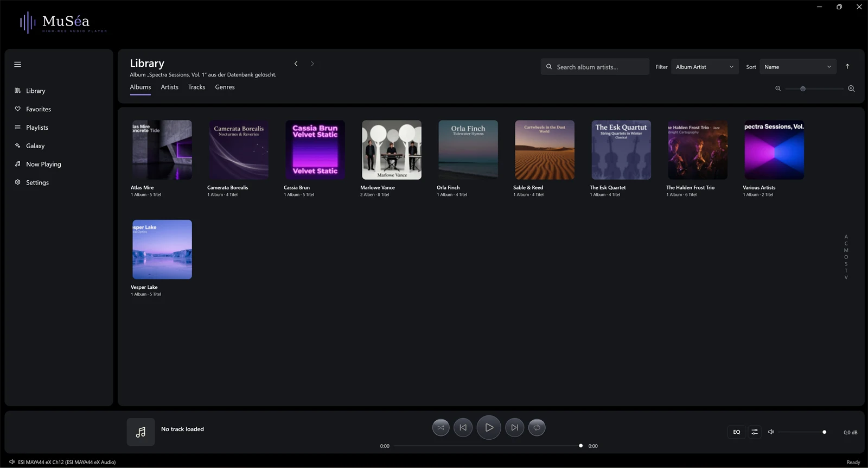The width and height of the screenshot is (868, 468).
Task: Click the zoom in magnifier icon
Action: tap(851, 88)
